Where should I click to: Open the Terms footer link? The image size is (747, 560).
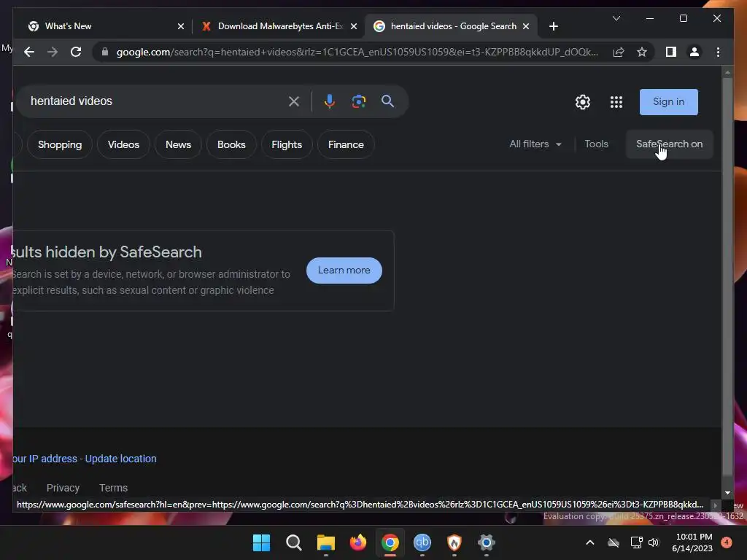pos(113,488)
